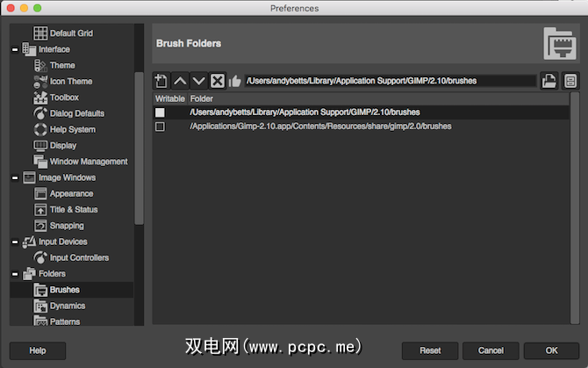Open Dialog Defaults via its icon
This screenshot has height=368, width=588.
[40, 113]
